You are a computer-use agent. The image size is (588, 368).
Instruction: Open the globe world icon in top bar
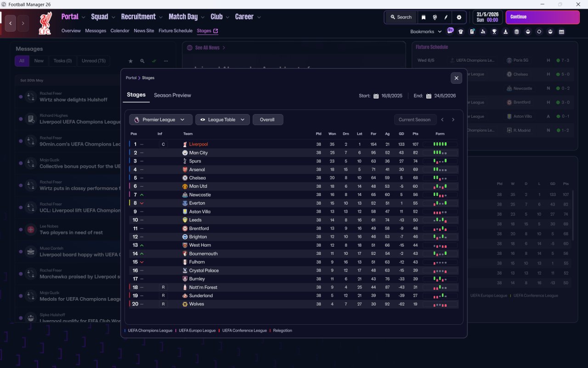[435, 17]
